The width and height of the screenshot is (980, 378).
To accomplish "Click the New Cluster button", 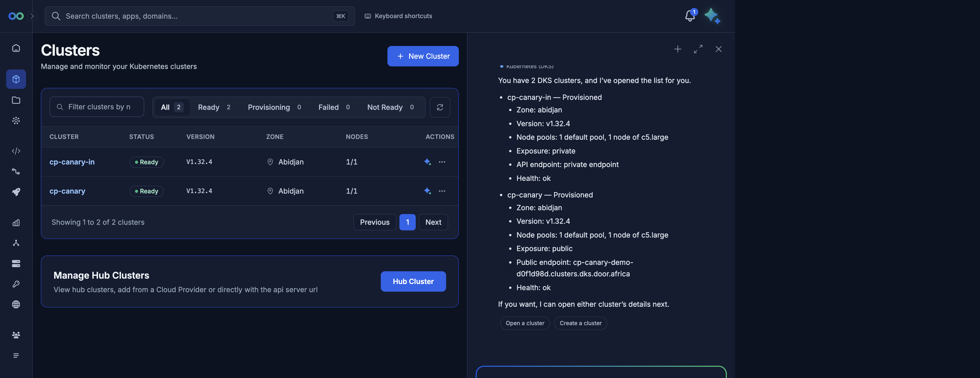I will tap(423, 56).
